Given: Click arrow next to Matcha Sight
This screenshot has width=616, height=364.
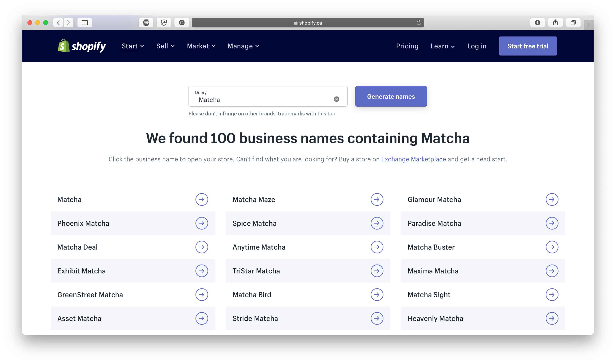Looking at the screenshot, I should coord(552,295).
